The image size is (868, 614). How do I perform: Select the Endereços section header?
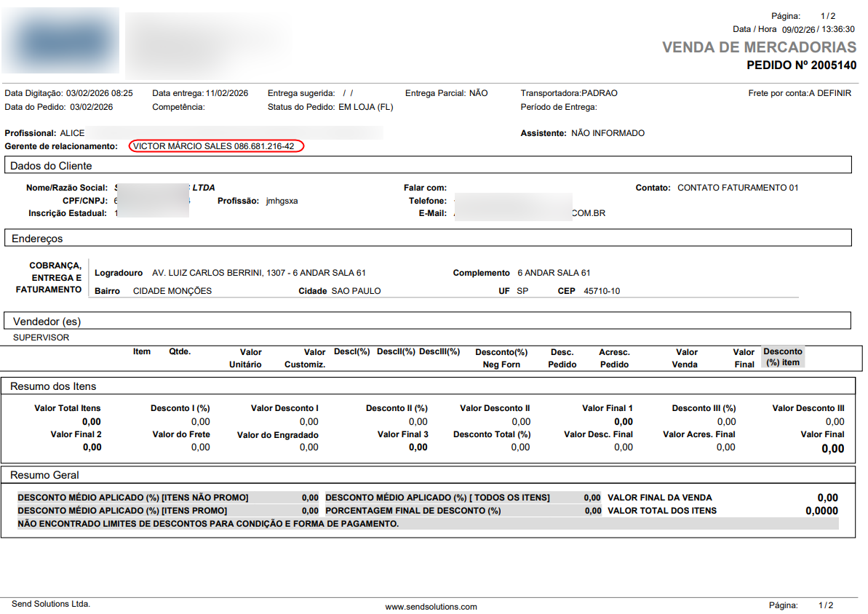(36, 239)
